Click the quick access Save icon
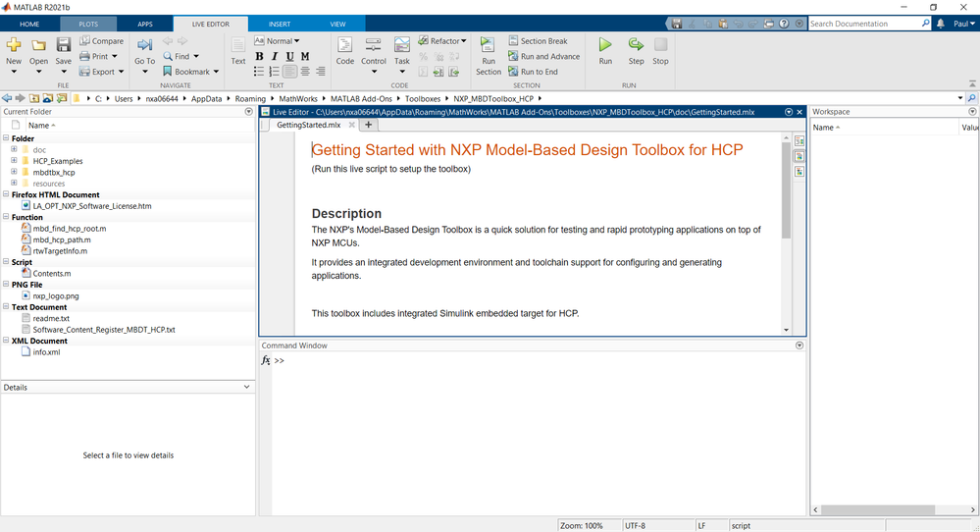 [676, 24]
